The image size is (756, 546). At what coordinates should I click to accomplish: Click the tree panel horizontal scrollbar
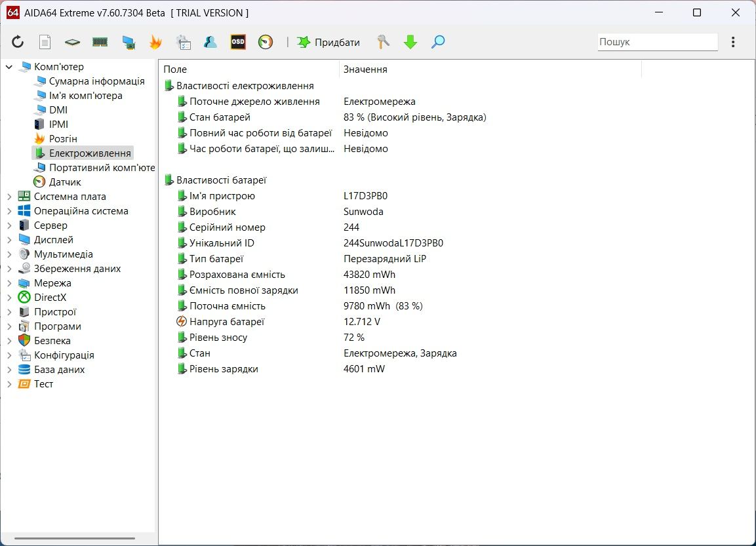tap(75, 538)
